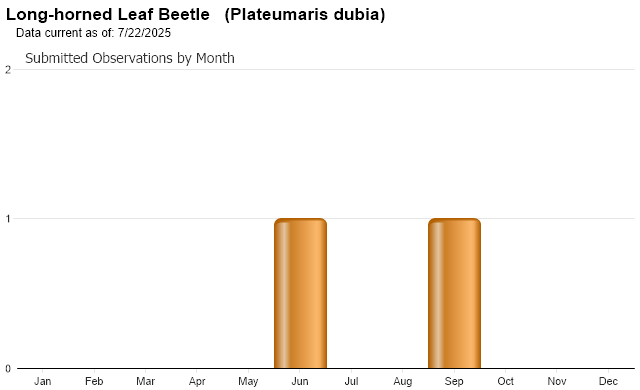
Task: Click the Submitted Observations by Month heading
Action: [x=130, y=58]
